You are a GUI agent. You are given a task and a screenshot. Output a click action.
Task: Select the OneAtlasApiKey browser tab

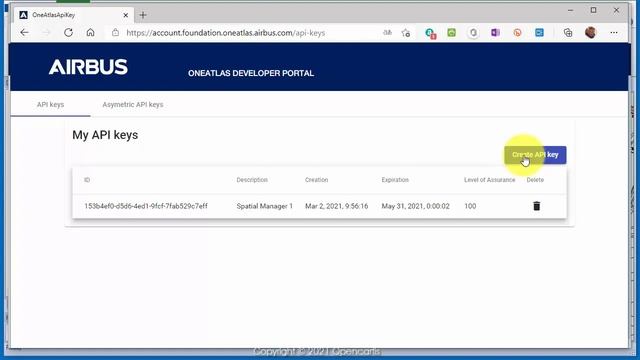[73, 15]
